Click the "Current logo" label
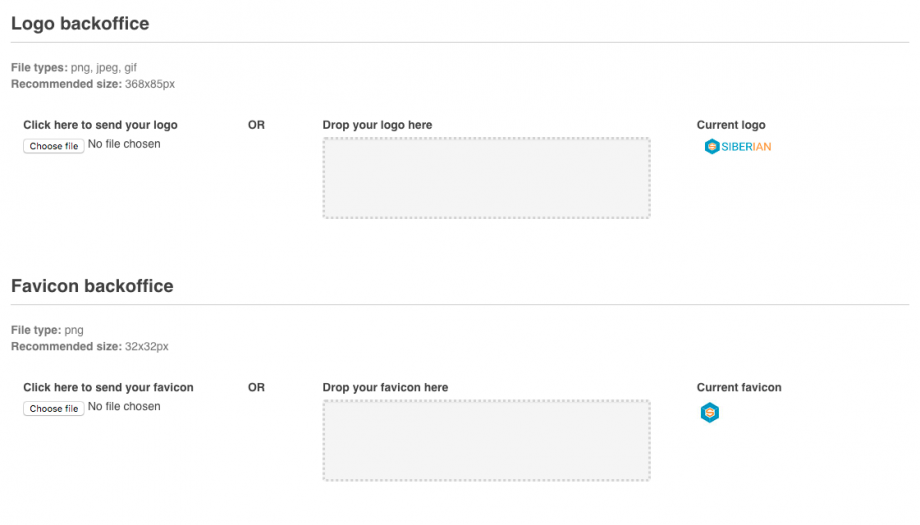Screen dimensions: 920x525 (x=731, y=125)
